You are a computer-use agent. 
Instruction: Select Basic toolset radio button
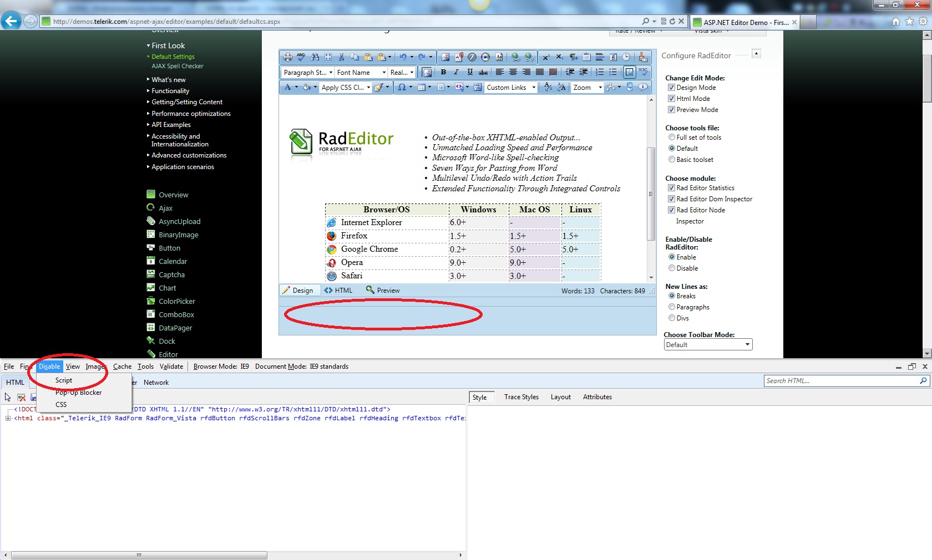(672, 160)
